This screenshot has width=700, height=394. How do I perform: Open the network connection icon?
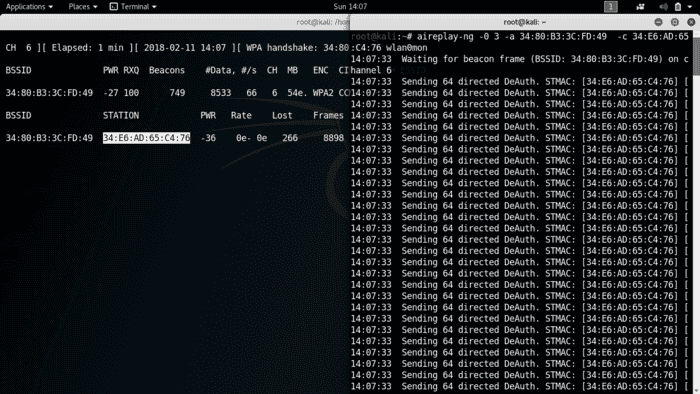pyautogui.click(x=640, y=7)
